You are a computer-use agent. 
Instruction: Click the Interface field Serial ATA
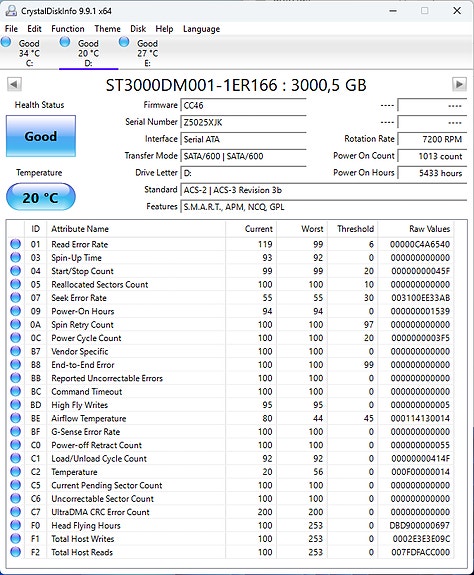click(243, 139)
